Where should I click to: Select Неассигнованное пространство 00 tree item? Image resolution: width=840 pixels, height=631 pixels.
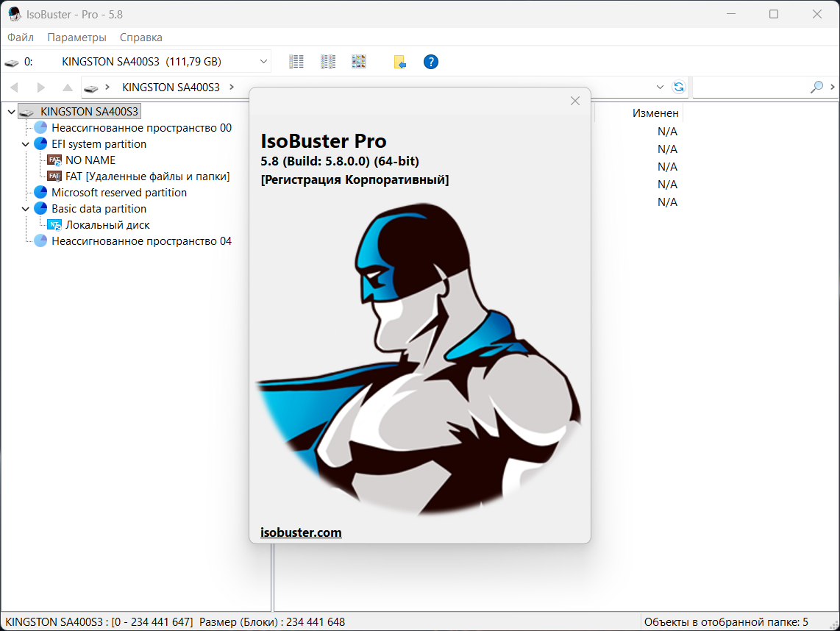point(141,128)
